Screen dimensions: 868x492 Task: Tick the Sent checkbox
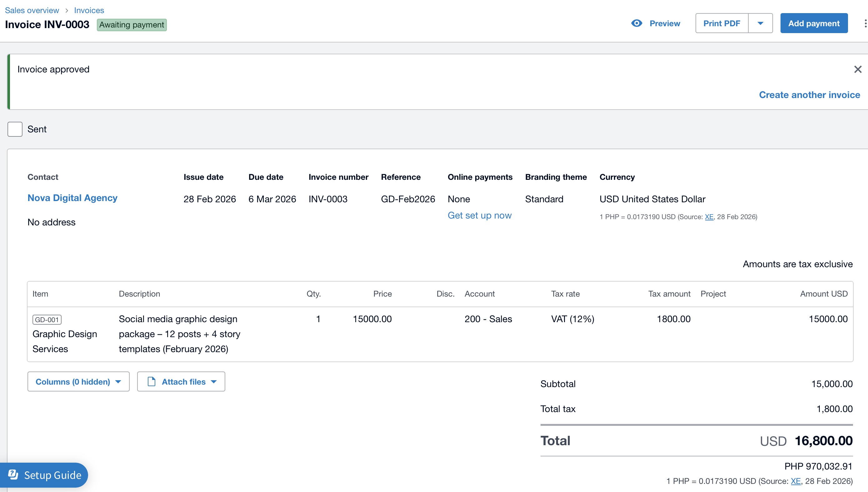coord(15,129)
